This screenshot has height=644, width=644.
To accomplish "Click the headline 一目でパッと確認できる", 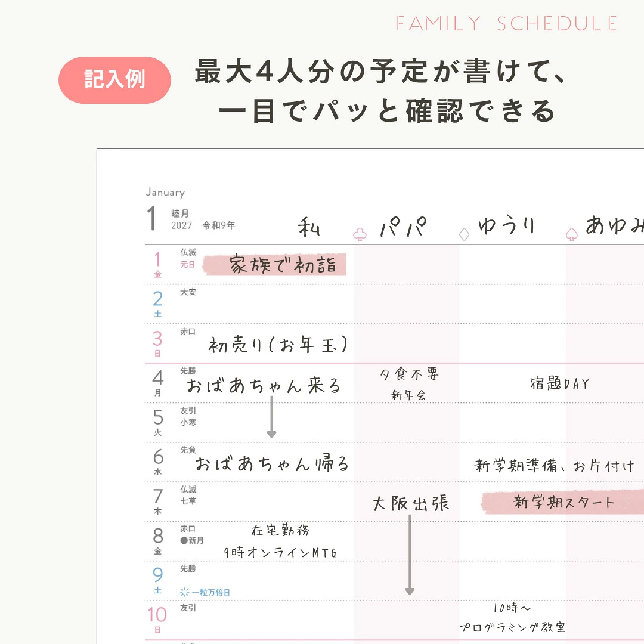I will click(387, 111).
